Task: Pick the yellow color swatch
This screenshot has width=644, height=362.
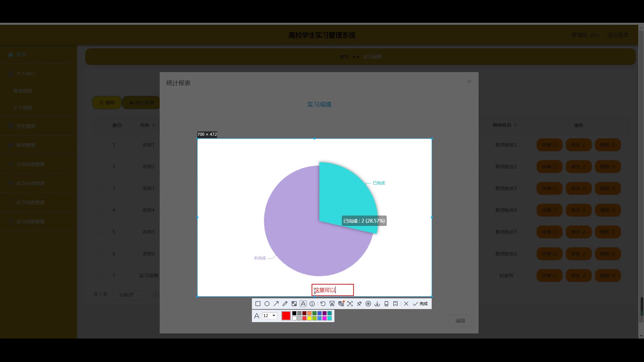Action: (309, 318)
